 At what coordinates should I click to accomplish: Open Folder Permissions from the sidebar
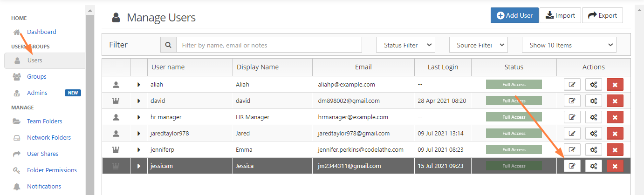52,170
